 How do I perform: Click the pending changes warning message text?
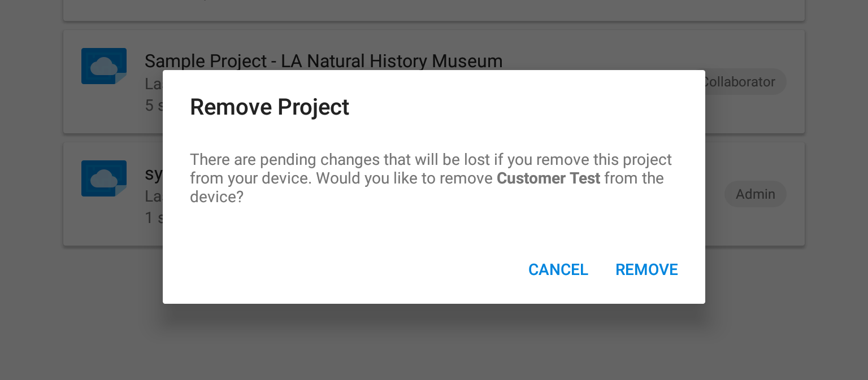pos(431,178)
